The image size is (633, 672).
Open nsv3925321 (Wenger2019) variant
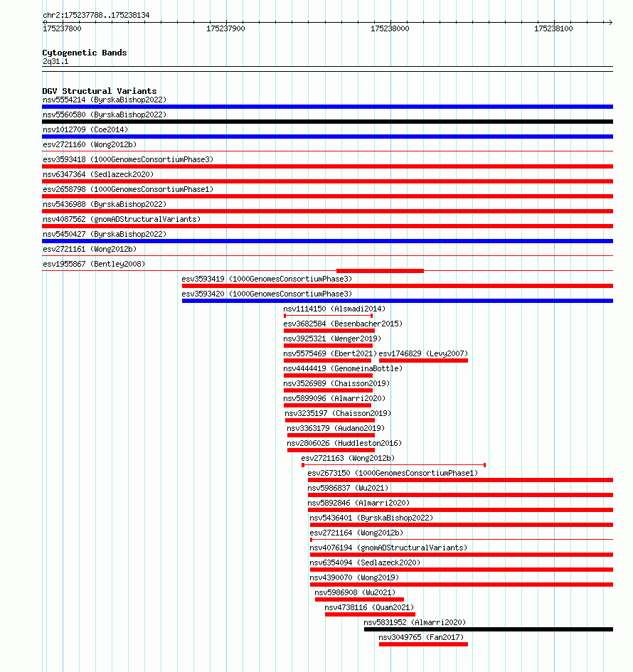tap(332, 338)
